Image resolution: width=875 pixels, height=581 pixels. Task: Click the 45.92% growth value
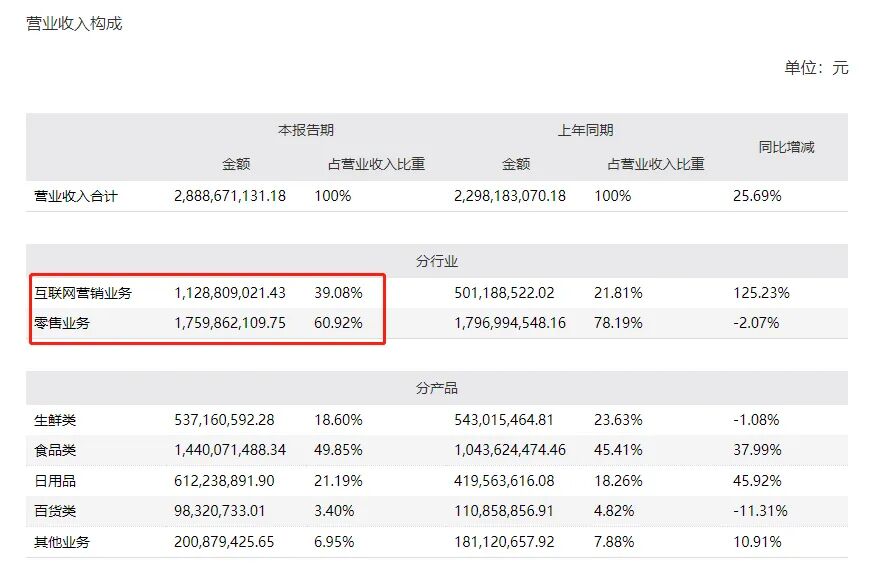[x=757, y=481]
